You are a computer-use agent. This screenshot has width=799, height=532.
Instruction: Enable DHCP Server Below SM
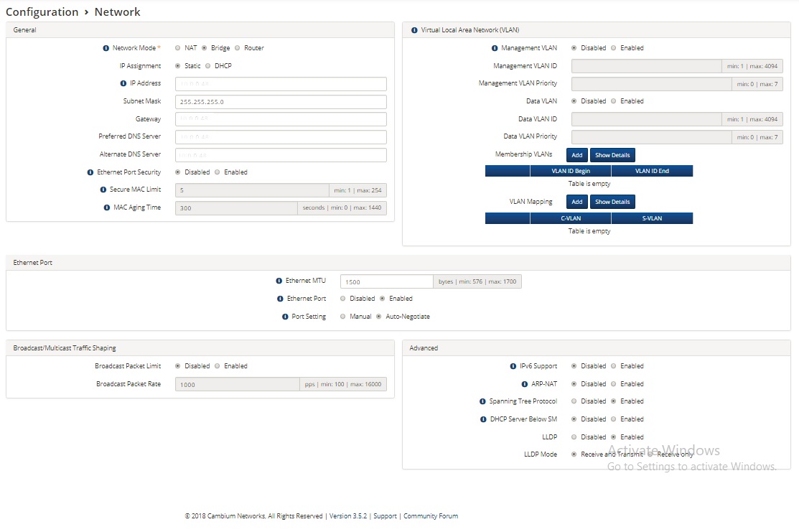614,419
